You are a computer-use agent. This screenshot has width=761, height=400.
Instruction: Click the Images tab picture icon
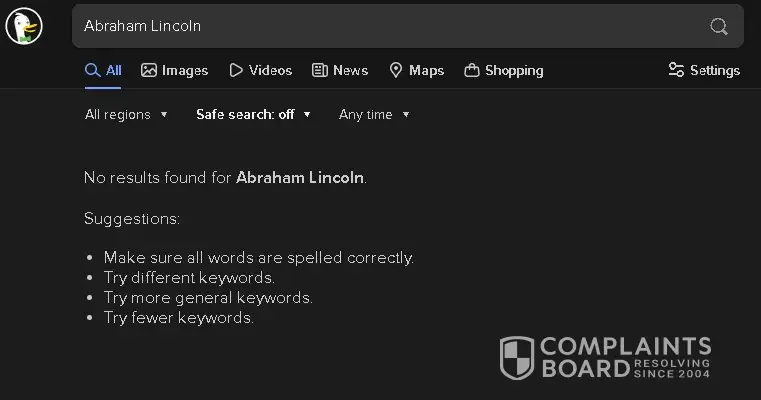(149, 70)
